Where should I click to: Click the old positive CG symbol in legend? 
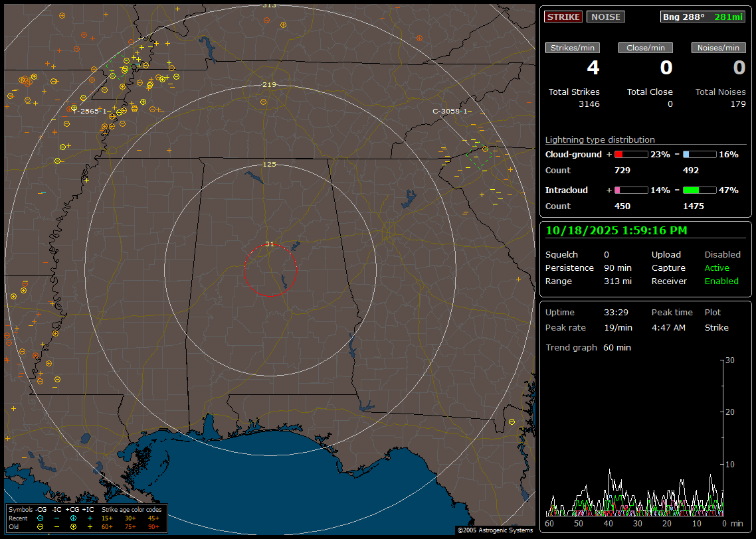tap(73, 526)
